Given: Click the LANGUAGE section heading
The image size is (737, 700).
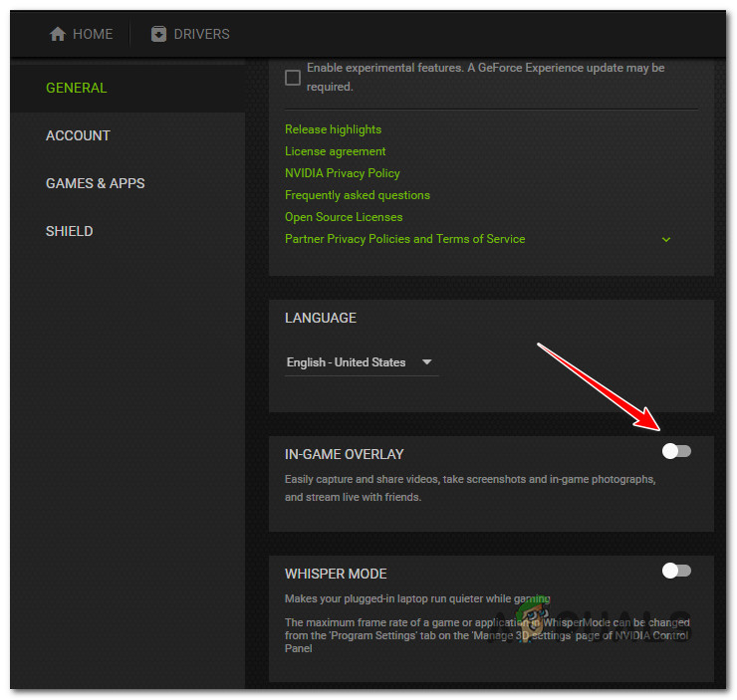Looking at the screenshot, I should (321, 318).
